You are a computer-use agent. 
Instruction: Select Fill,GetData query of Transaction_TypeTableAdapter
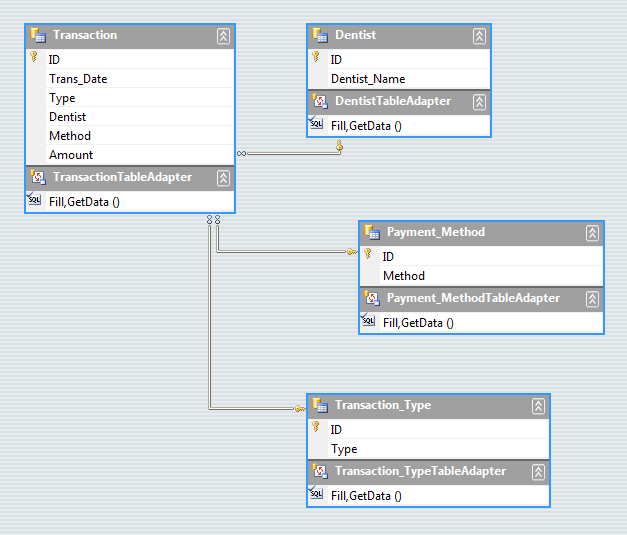[x=366, y=496]
